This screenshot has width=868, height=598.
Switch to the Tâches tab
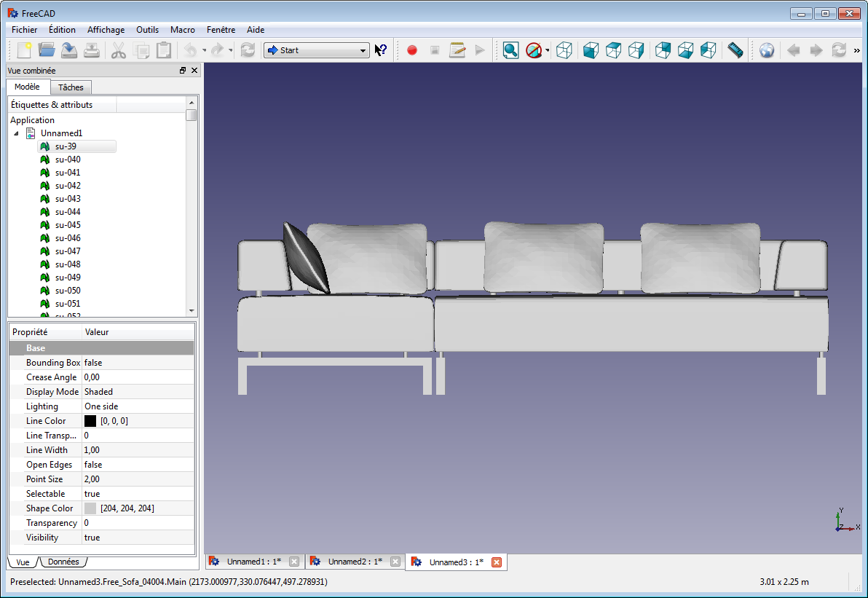tap(71, 87)
